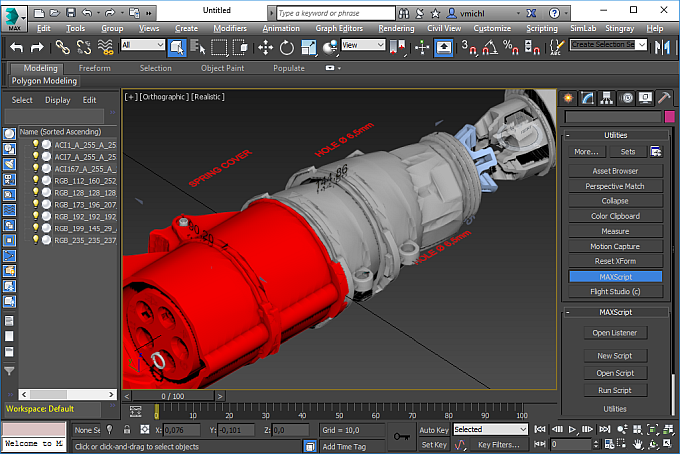680x454 pixels.
Task: Collapse the MAXScript rollout header
Action: pyautogui.click(x=615, y=312)
